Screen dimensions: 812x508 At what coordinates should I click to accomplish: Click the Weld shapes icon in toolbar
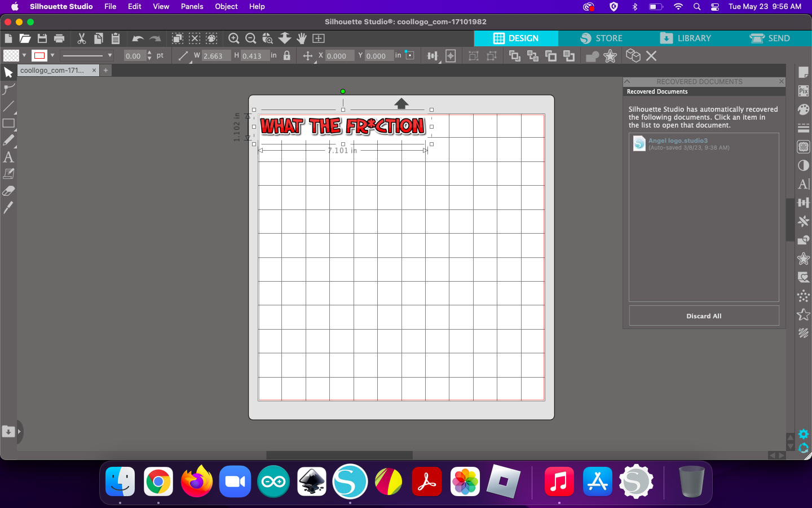(x=592, y=56)
